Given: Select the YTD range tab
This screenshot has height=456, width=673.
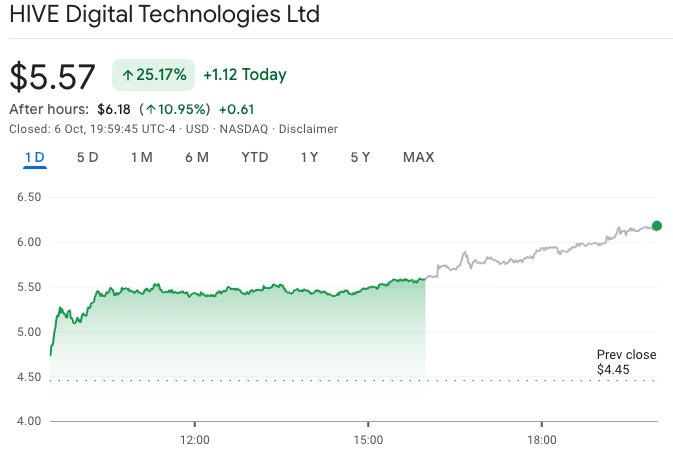Looking at the screenshot, I should [255, 157].
